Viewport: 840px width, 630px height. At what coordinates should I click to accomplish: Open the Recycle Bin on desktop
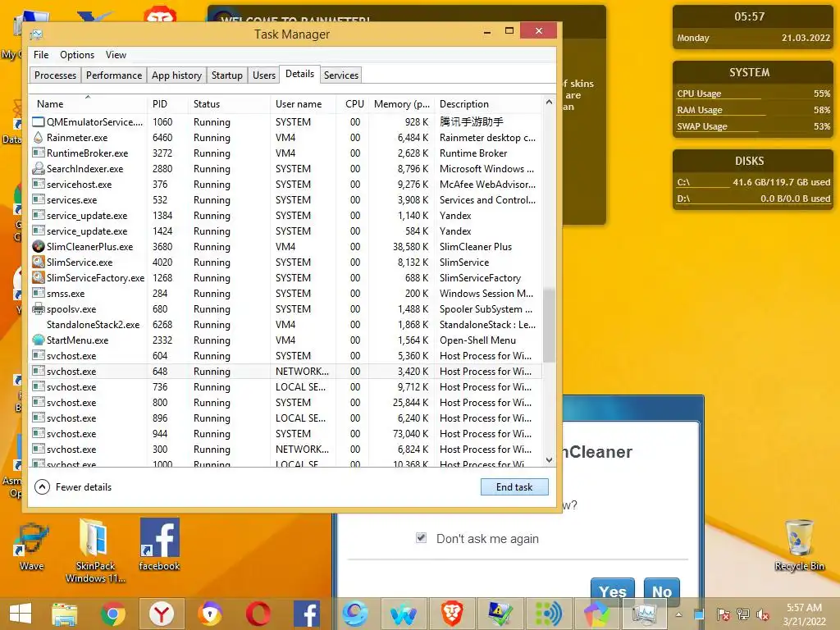[x=799, y=546]
